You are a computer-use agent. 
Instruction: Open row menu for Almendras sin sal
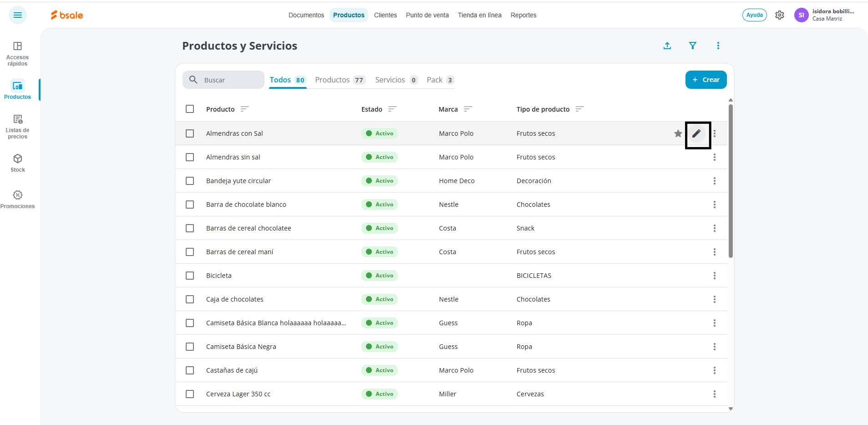coord(715,157)
